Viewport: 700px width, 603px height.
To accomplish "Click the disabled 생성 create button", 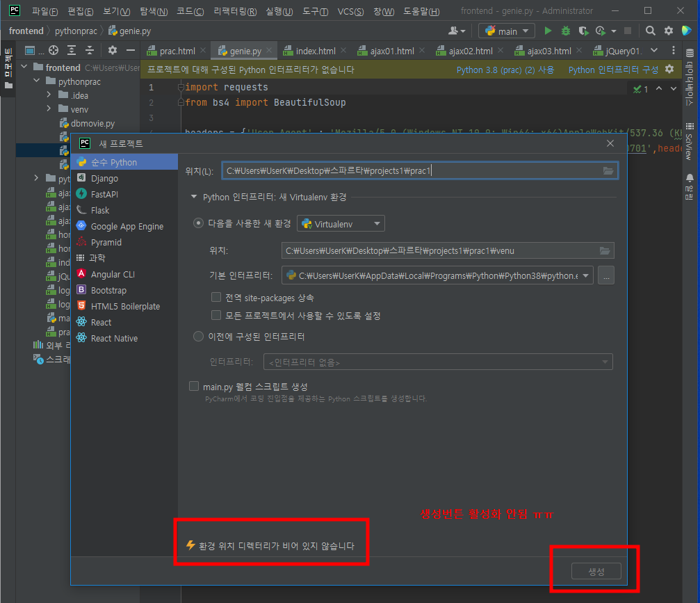I will point(596,571).
